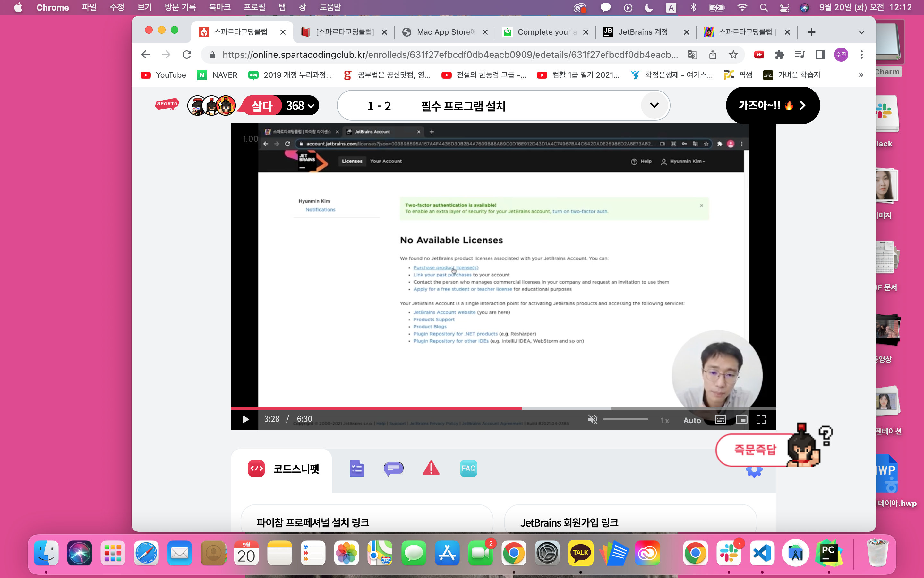Open the Chrome extensions puzzle icon
Screen dimensions: 924x578
[779, 55]
